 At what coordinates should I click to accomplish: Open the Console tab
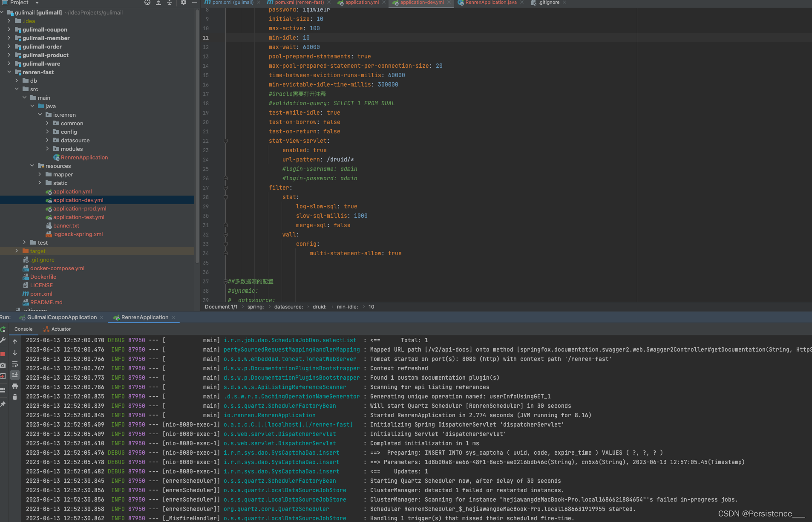23,329
